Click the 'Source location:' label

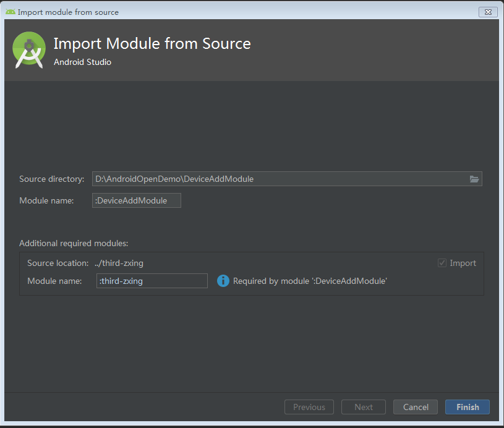coord(58,263)
